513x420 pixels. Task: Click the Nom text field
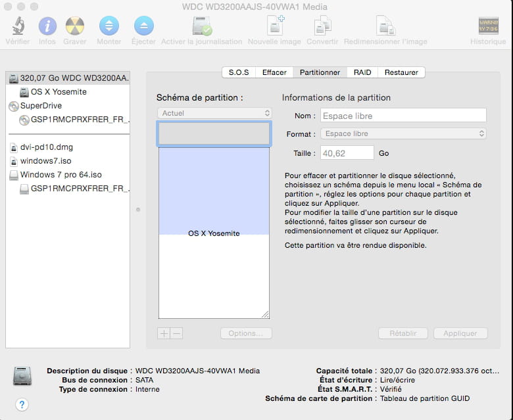click(403, 116)
